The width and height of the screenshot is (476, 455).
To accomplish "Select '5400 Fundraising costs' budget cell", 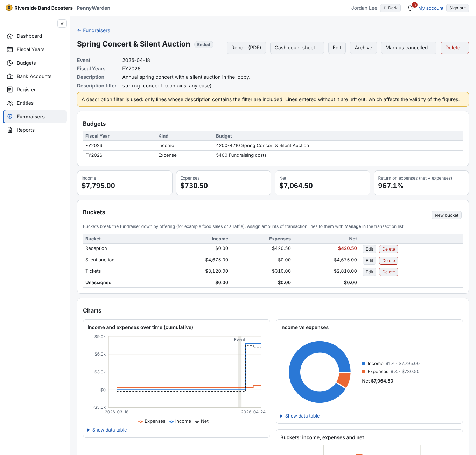I will (241, 155).
